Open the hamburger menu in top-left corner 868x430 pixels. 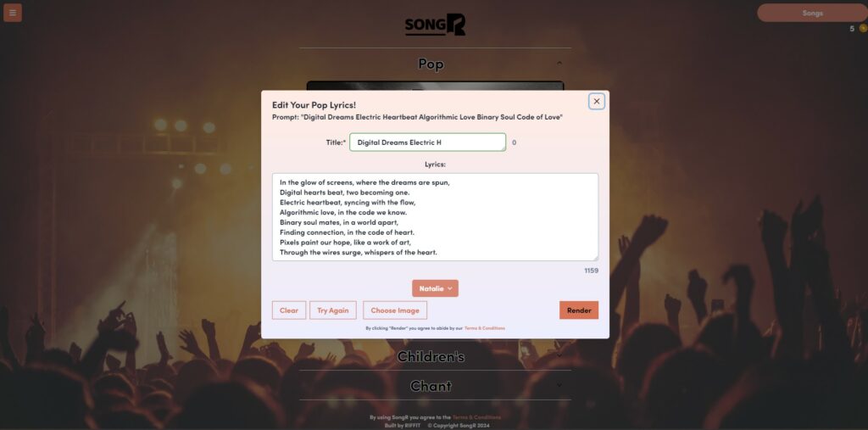click(x=13, y=13)
